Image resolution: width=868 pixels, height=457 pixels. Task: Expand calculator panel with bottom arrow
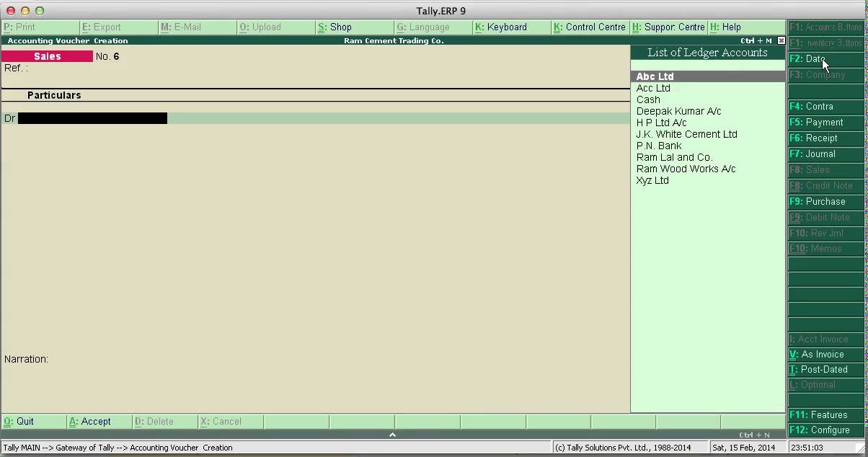pyautogui.click(x=392, y=435)
